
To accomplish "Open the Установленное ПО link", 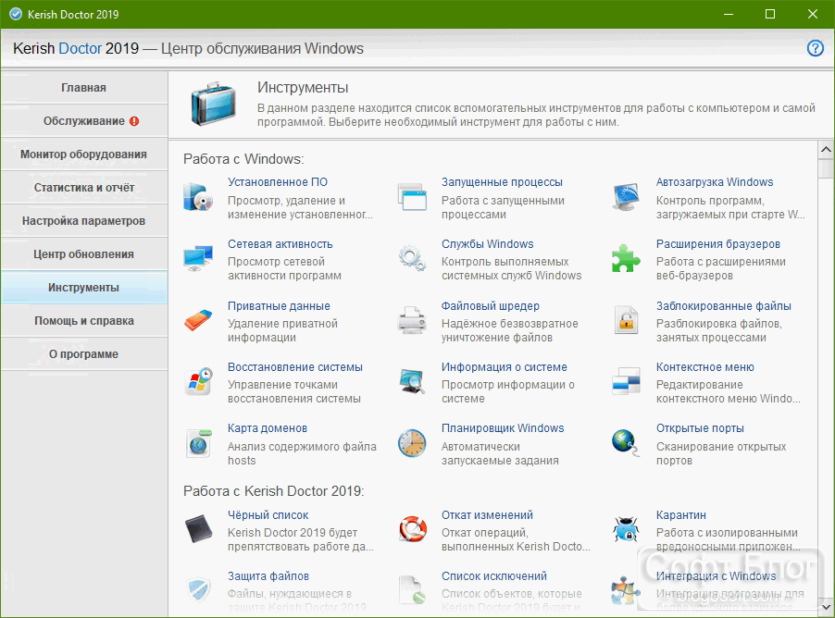I will [x=277, y=182].
